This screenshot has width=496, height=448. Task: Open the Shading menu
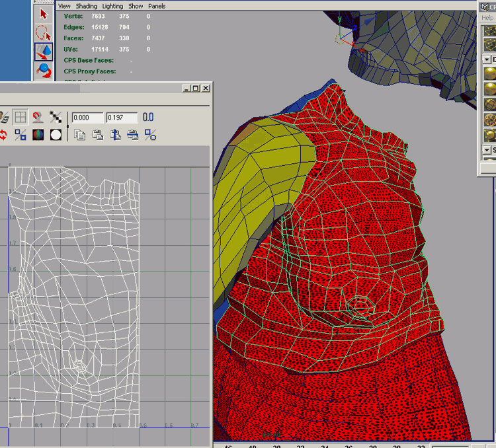(86, 6)
